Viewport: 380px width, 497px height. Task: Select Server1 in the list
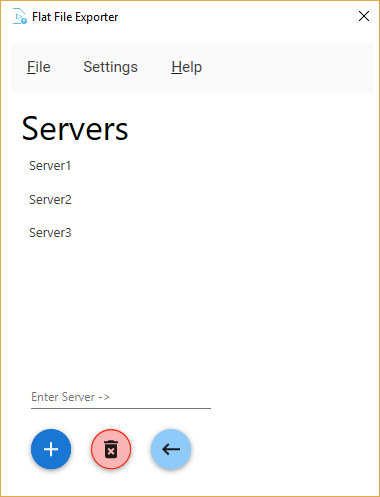50,166
